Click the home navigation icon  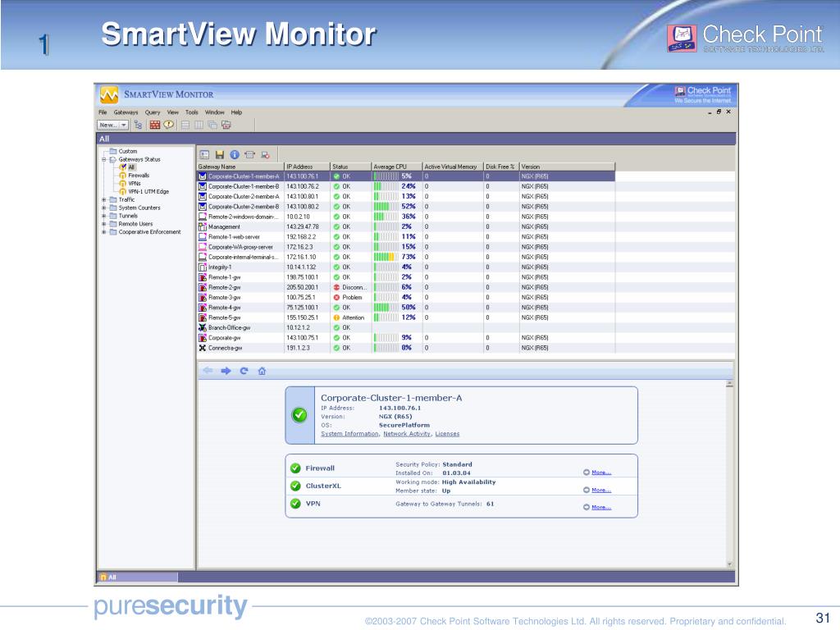tap(262, 371)
